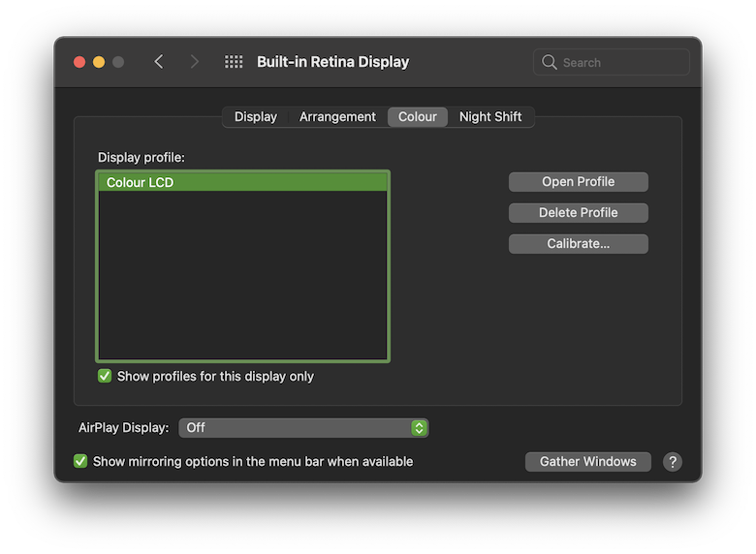The height and width of the screenshot is (554, 756).
Task: Go back with the left chevron
Action: (159, 62)
